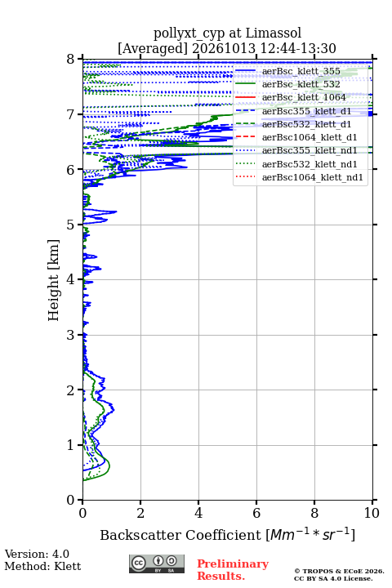Click the plot title pollyxt_cyp at Limassol
392x588 pixels.
tap(227, 33)
